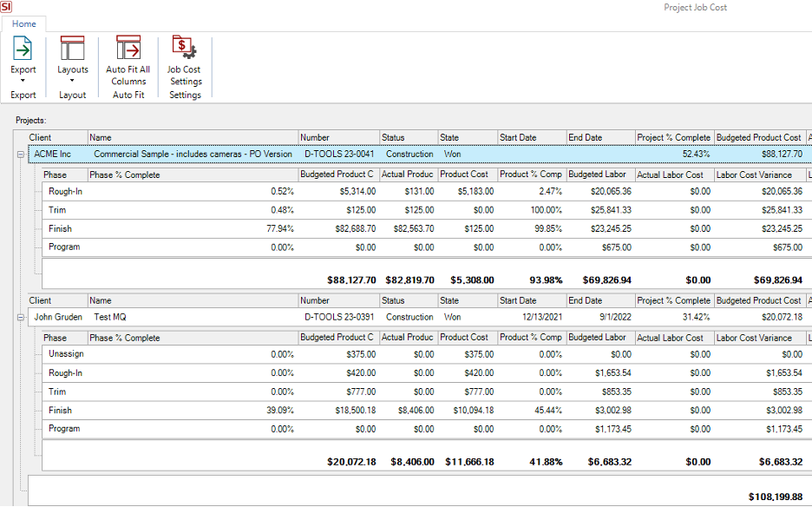Click the SI application logo icon
This screenshot has height=507, width=812.
[x=6, y=7]
